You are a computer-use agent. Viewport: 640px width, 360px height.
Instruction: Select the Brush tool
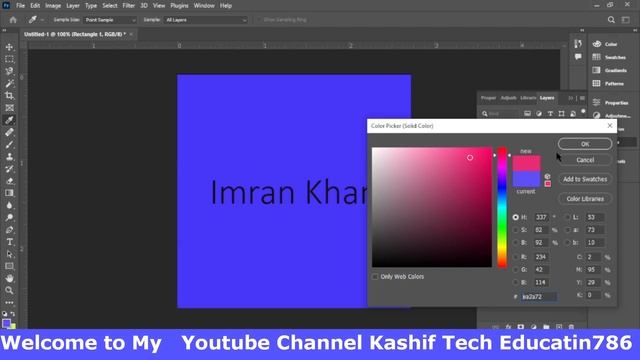point(9,144)
